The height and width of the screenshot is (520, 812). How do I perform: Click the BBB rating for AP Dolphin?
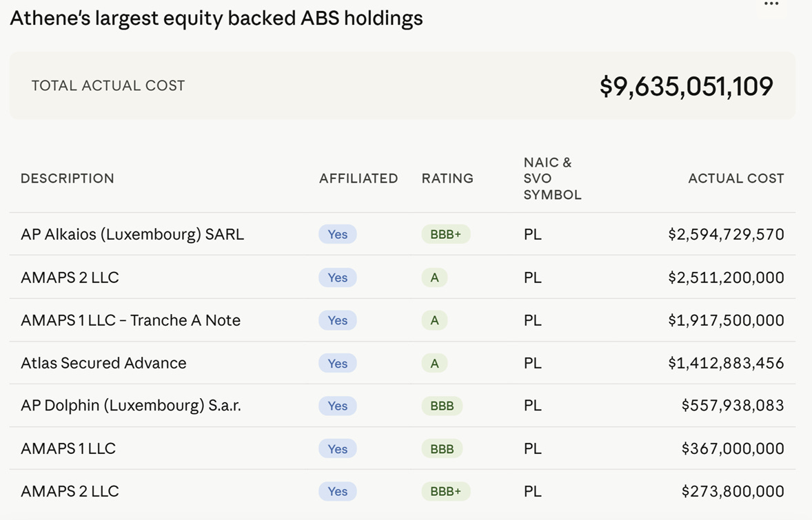[443, 406]
